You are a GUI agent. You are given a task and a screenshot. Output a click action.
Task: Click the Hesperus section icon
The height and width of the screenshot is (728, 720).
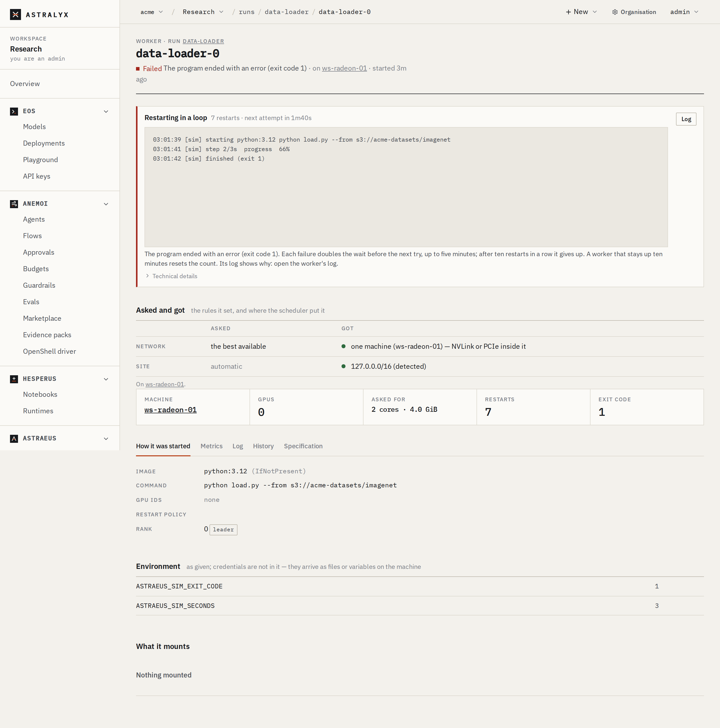pyautogui.click(x=14, y=379)
